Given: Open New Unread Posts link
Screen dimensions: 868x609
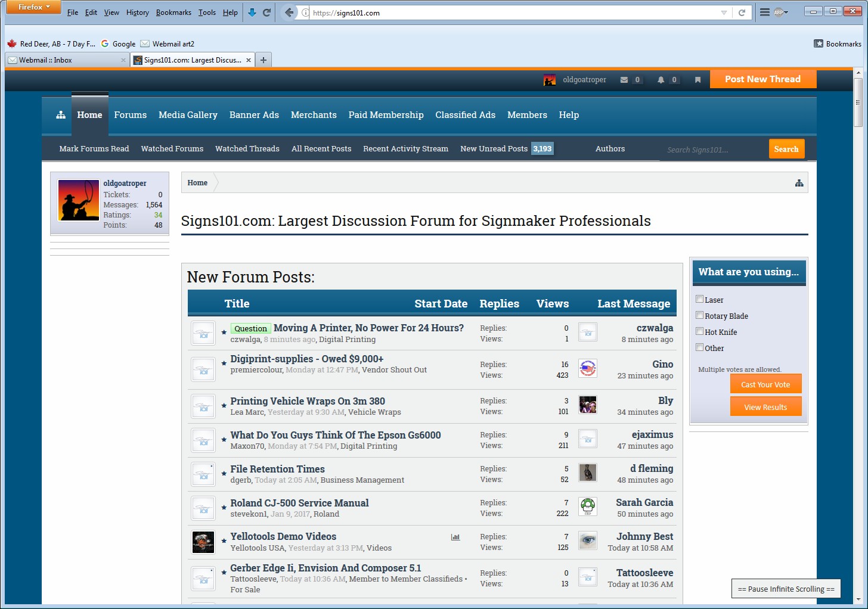Looking at the screenshot, I should point(494,149).
